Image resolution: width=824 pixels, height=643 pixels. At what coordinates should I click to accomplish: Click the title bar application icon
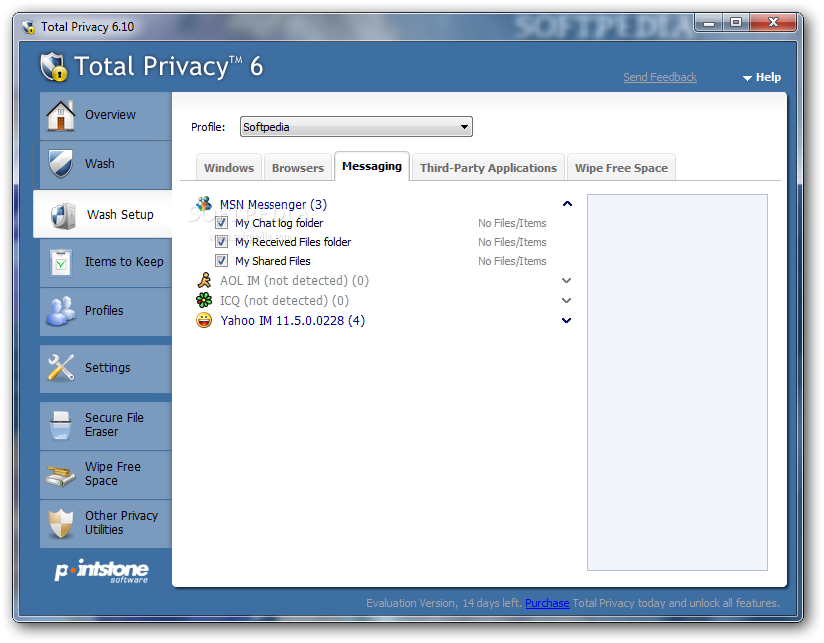pyautogui.click(x=28, y=26)
